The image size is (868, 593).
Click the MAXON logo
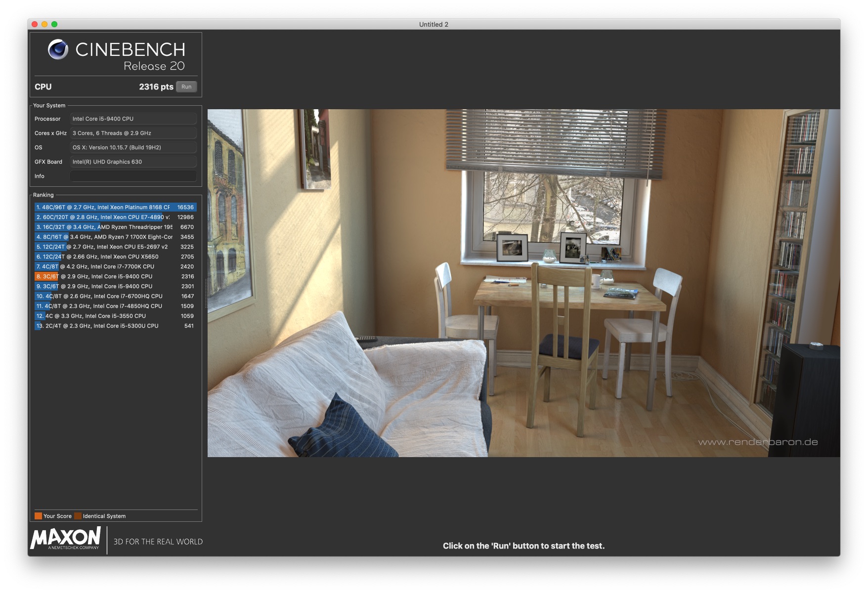66,538
